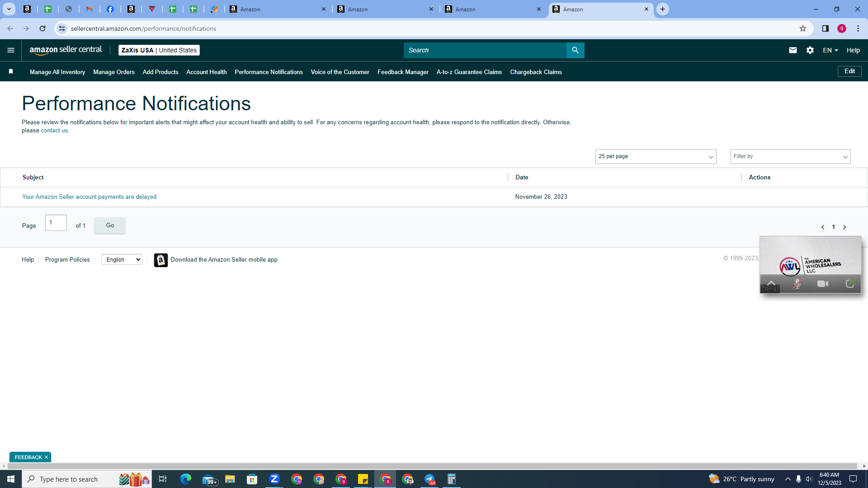
Task: Open Manage All Inventory menu
Action: click(57, 72)
